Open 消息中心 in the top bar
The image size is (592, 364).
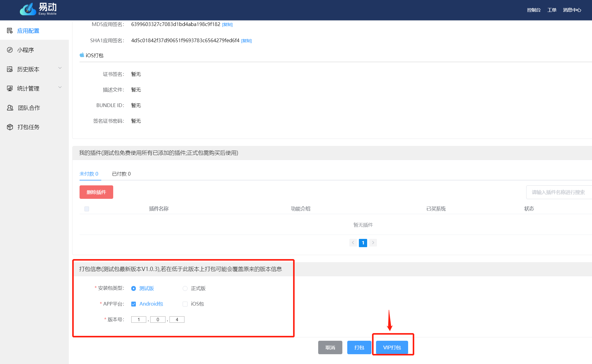point(572,10)
